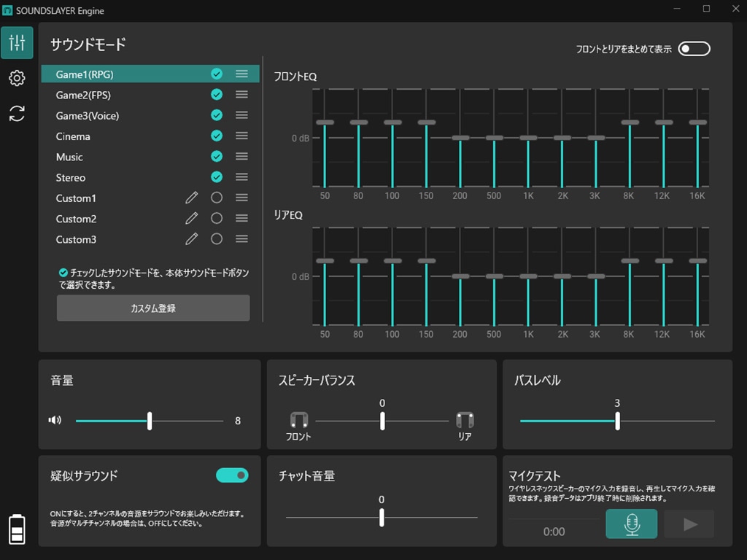The width and height of the screenshot is (747, 560).
Task: Open the settings gear sidebar icon
Action: [x=17, y=77]
